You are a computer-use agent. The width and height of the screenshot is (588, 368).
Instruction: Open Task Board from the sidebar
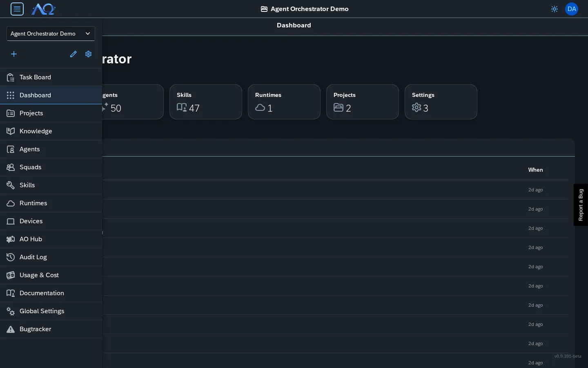(x=51, y=77)
